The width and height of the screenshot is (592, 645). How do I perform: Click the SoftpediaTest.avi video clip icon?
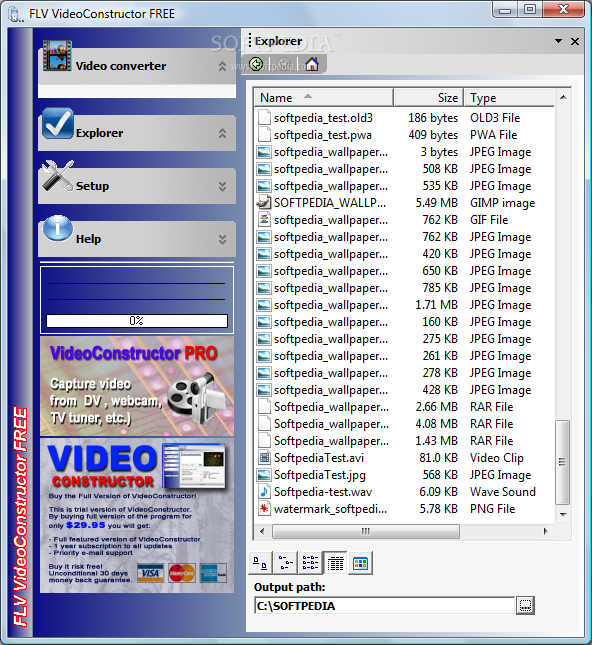[x=264, y=457]
